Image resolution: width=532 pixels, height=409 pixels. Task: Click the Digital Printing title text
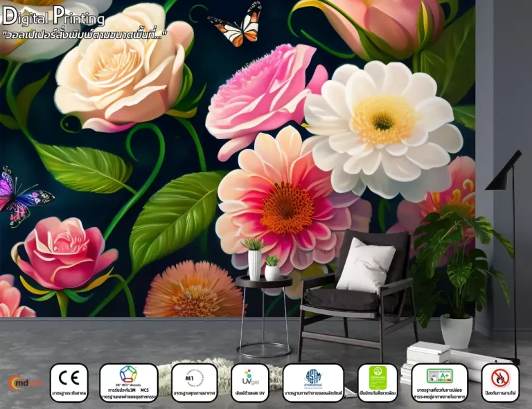click(54, 15)
